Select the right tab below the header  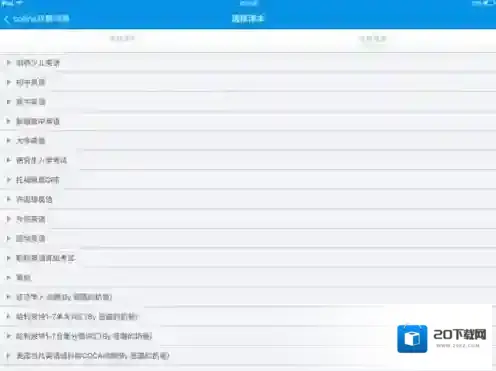[373, 39]
